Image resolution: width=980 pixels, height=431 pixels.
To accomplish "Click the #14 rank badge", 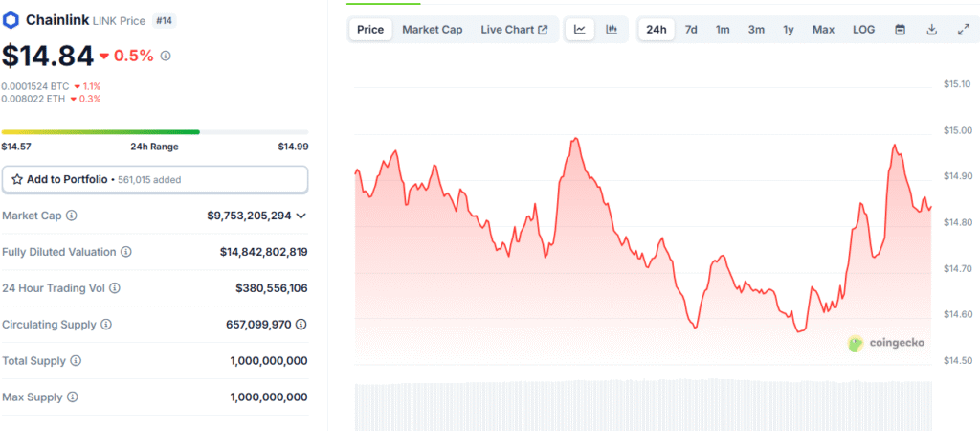I will click(x=165, y=21).
